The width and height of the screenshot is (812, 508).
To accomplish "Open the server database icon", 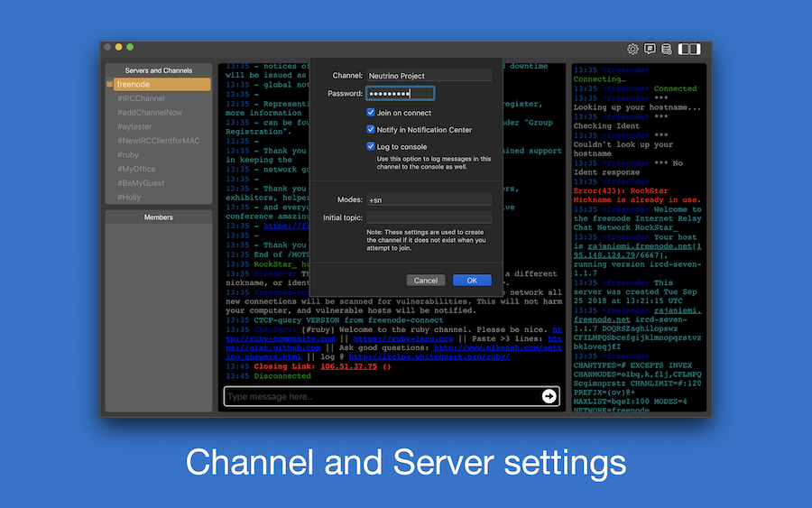I will (667, 50).
